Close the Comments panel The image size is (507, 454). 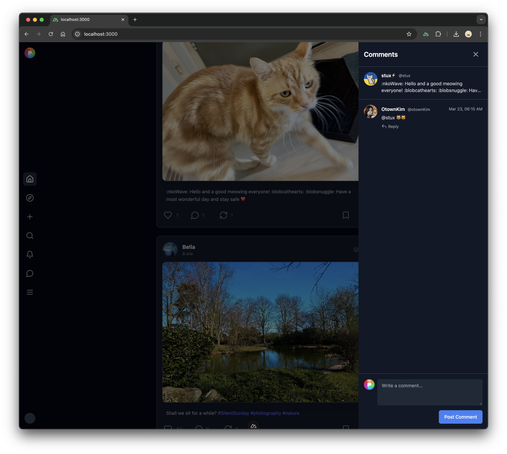click(475, 54)
